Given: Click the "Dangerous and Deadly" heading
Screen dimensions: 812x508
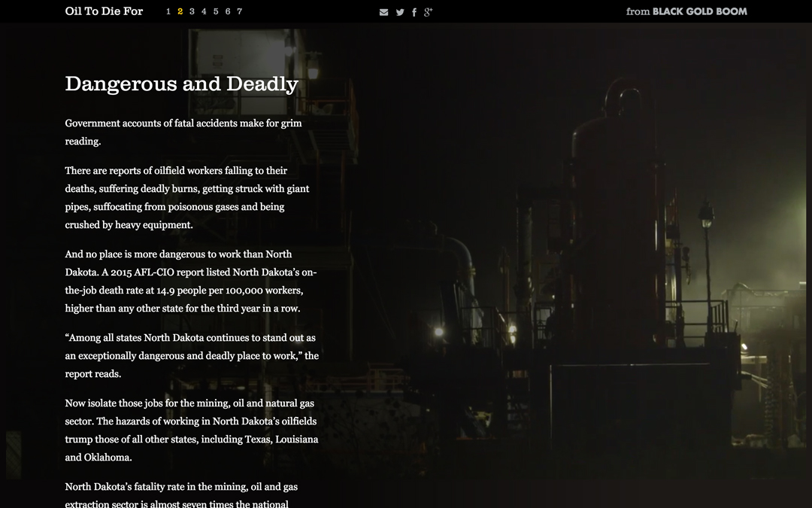Looking at the screenshot, I should (x=182, y=84).
